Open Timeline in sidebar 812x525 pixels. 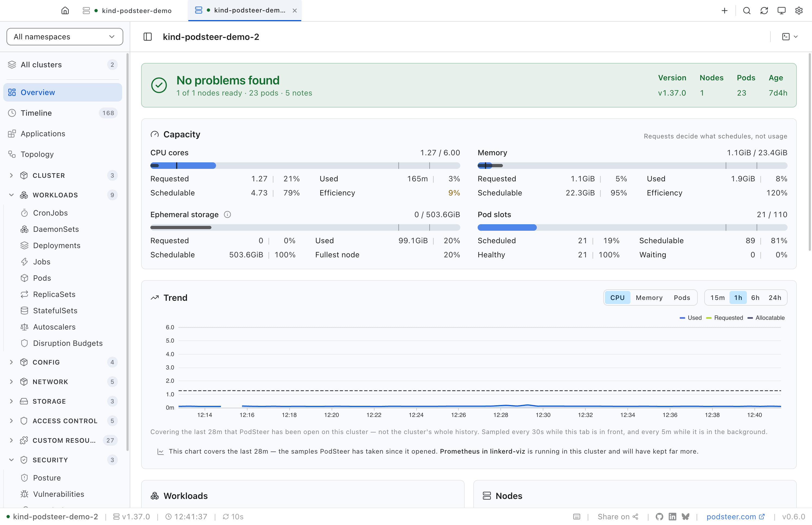63,113
